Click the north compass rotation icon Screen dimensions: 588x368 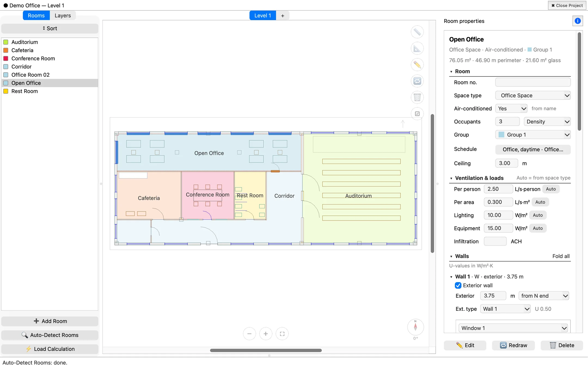pos(415,327)
